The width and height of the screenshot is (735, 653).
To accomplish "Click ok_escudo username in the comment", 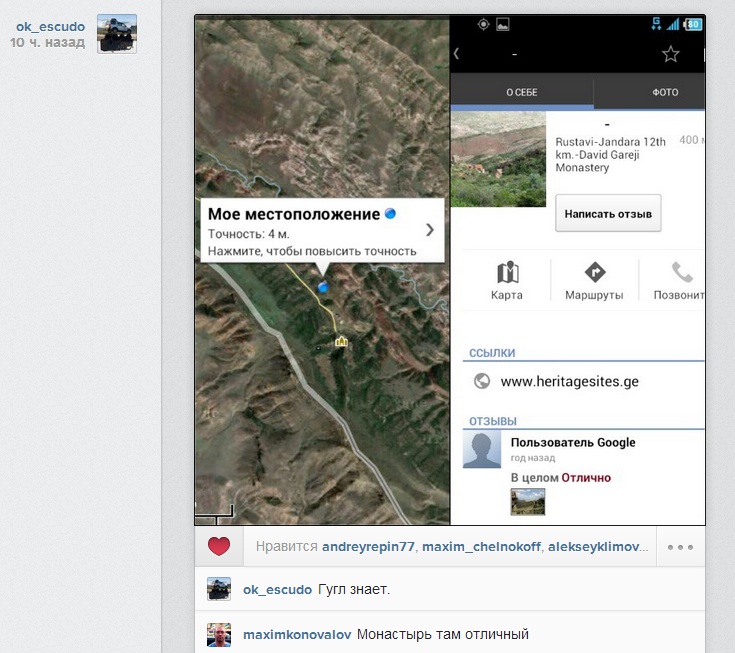I will (278, 590).
